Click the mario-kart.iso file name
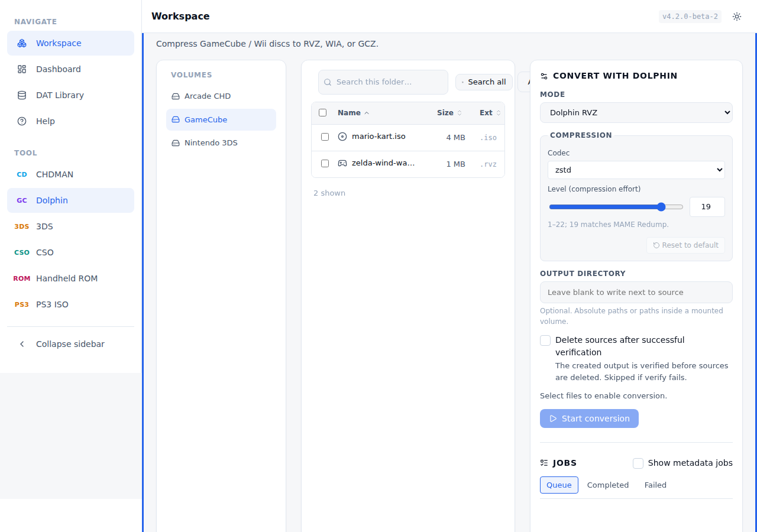This screenshot has height=532, width=757. click(x=378, y=137)
